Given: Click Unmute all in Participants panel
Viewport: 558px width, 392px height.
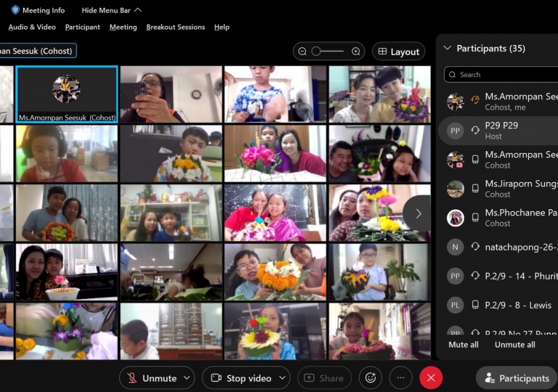Looking at the screenshot, I should 515,344.
